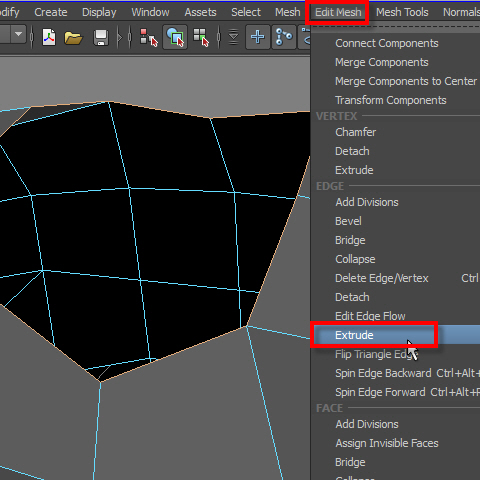
Task: Open the Mesh Tools menu
Action: pyautogui.click(x=402, y=12)
